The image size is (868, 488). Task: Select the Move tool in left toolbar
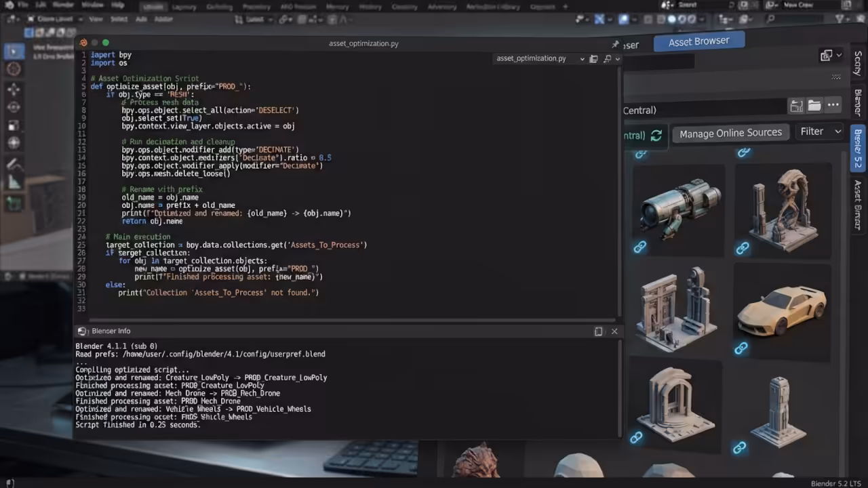14,89
